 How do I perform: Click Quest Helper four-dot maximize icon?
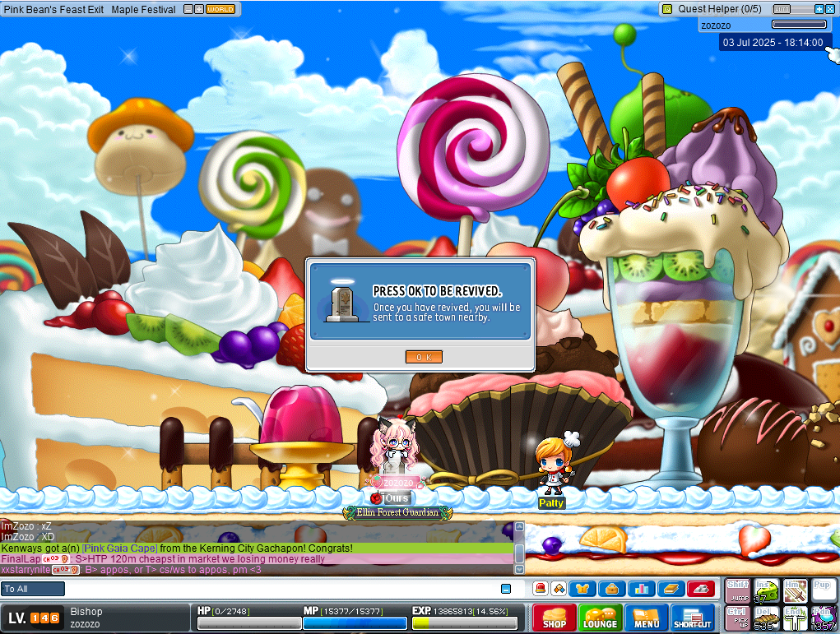tap(830, 9)
